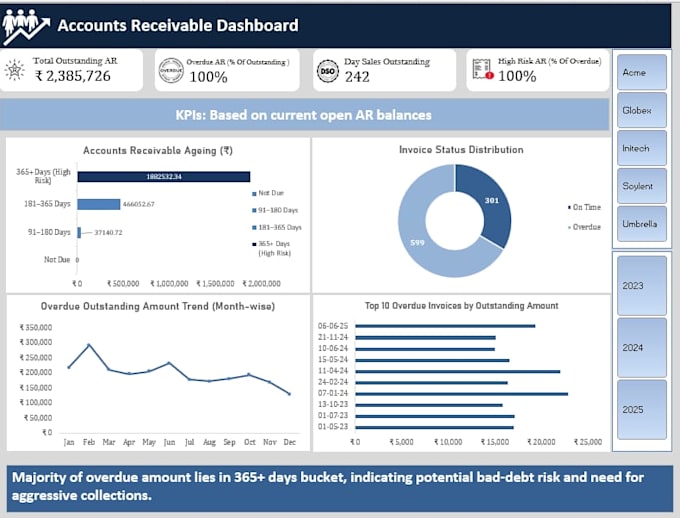Click the Not Due legend entry
Image resolution: width=680 pixels, height=518 pixels.
pos(268,193)
